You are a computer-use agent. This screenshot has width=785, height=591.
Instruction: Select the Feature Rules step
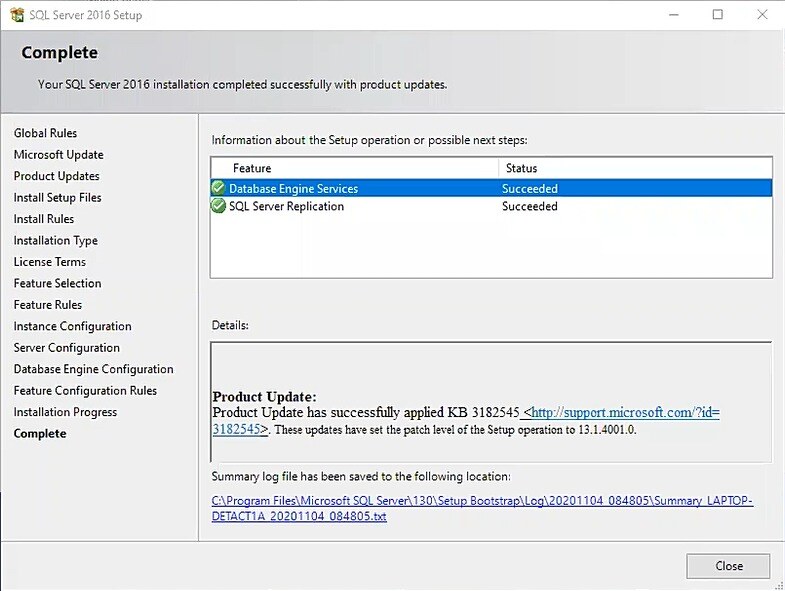tap(48, 305)
